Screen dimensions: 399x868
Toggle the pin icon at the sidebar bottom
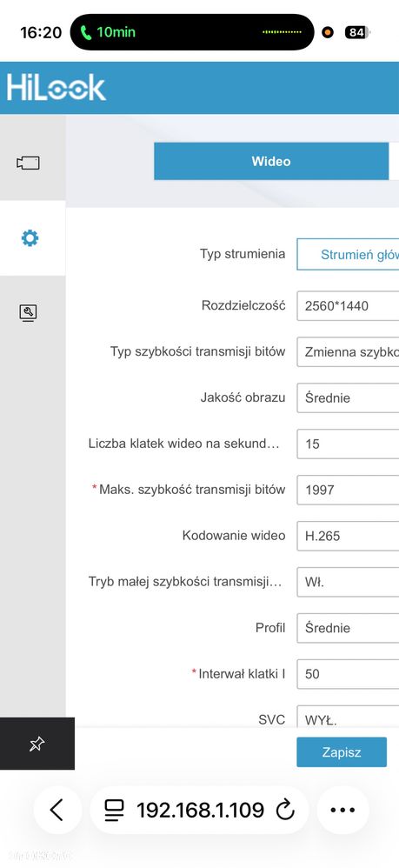point(37,744)
